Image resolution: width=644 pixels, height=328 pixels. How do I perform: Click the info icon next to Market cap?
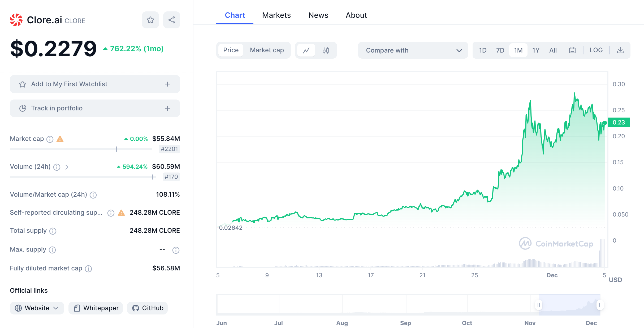(x=49, y=139)
